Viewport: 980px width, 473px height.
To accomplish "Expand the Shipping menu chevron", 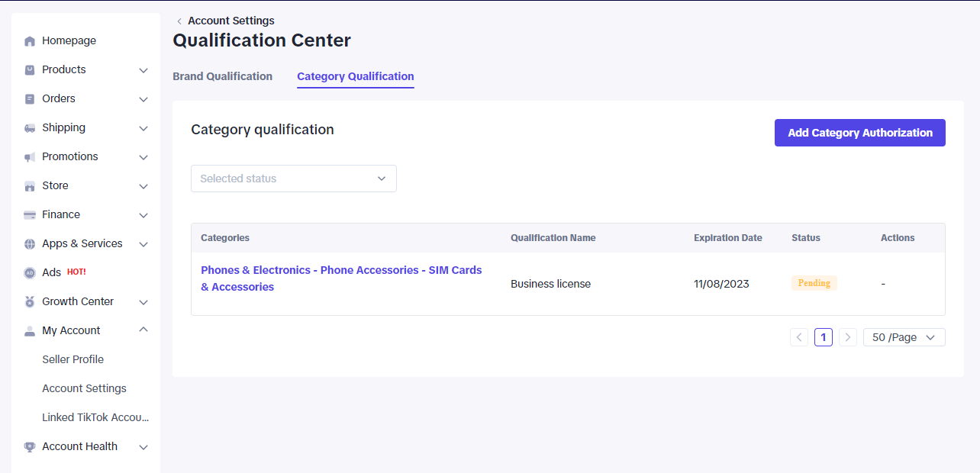I will 143,128.
